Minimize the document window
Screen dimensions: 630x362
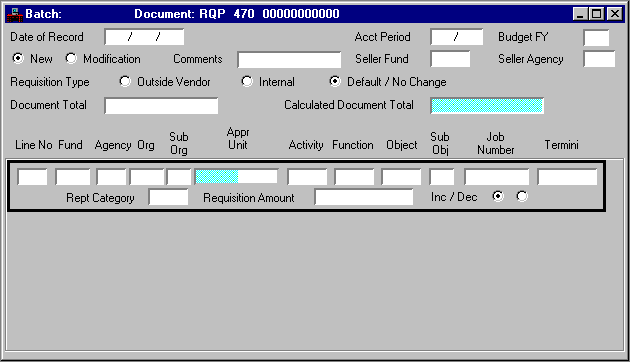tap(580, 14)
